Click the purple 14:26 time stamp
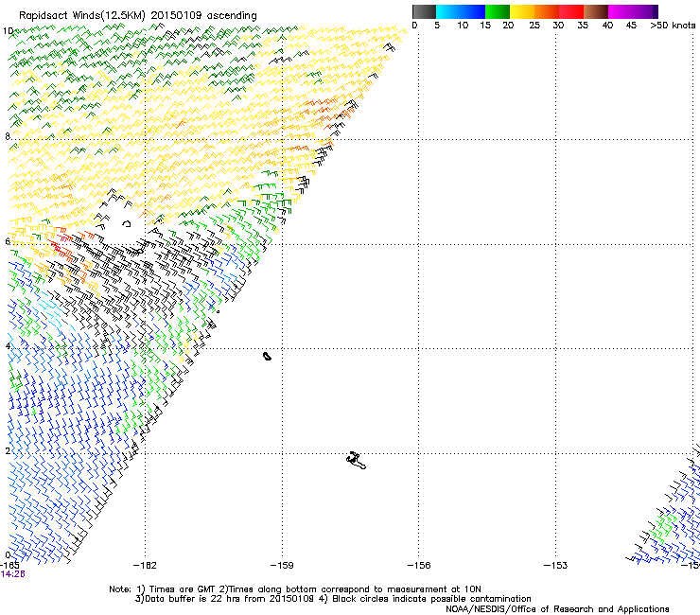The image size is (700, 615). (12, 574)
